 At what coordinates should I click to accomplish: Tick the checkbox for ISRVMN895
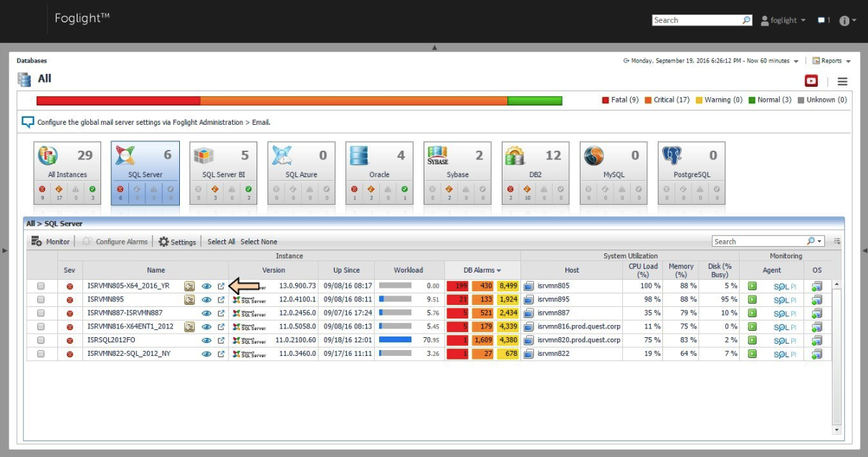tap(41, 299)
